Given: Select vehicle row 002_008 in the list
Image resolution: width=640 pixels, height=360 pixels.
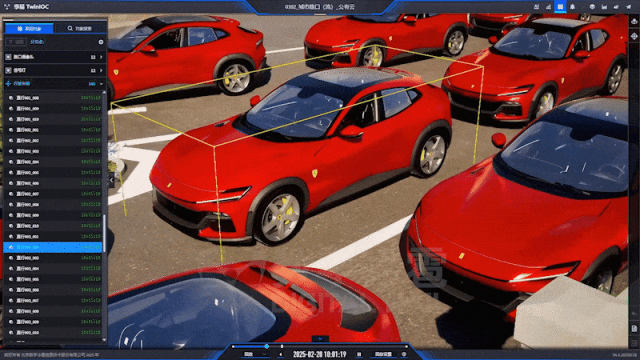Looking at the screenshot, I should 53,204.
